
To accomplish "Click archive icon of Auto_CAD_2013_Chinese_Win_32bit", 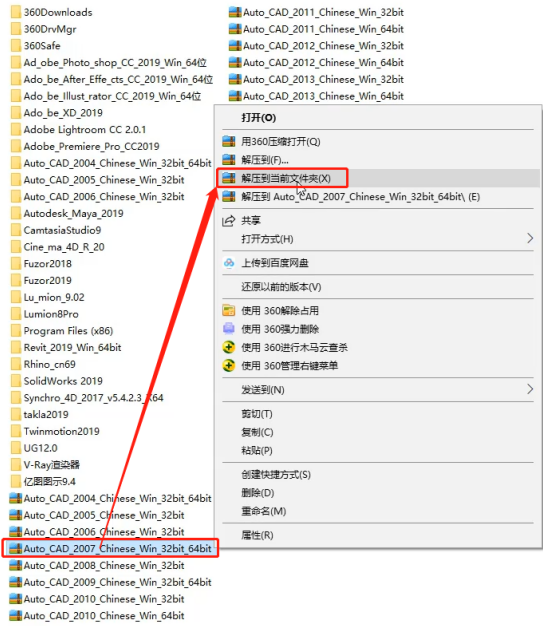I will coord(235,79).
